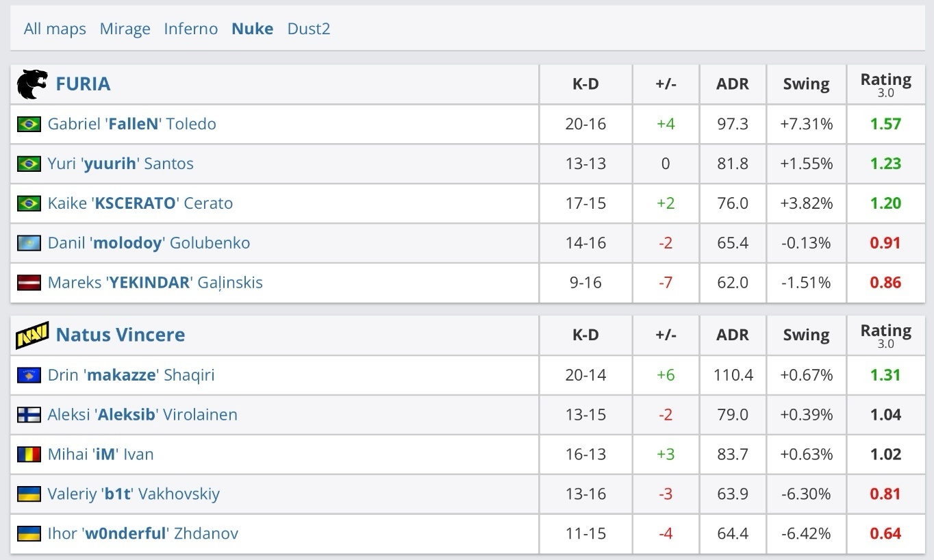Viewport: 934px width, 560px height.
Task: Show stats for All maps
Action: (x=55, y=29)
